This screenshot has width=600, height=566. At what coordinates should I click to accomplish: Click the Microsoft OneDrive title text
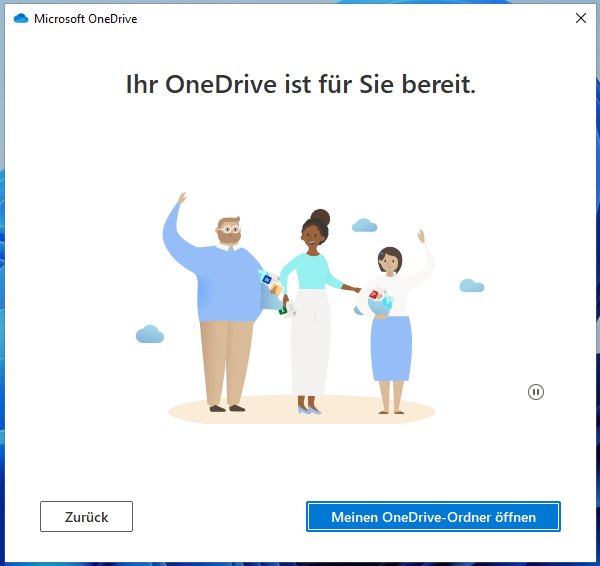pyautogui.click(x=86, y=19)
